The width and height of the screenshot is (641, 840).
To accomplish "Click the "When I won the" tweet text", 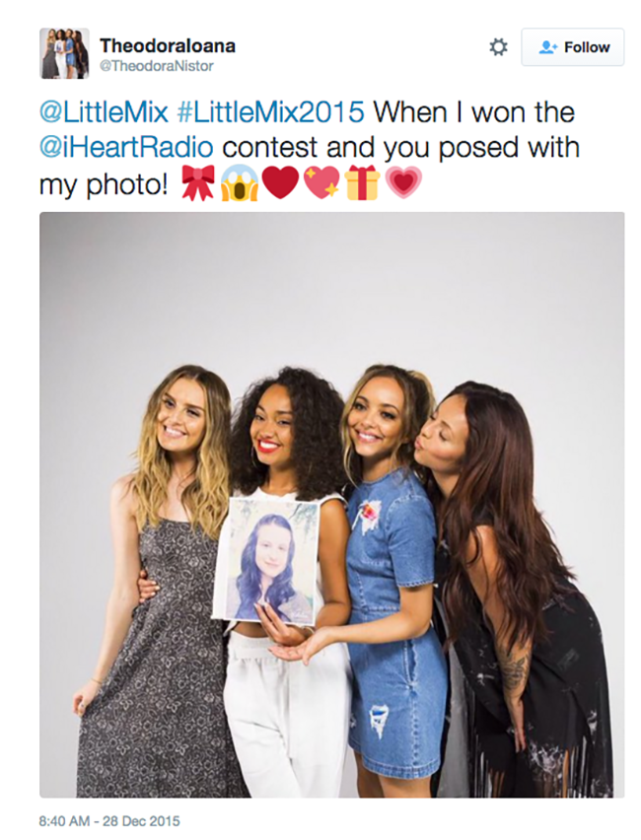I will [474, 112].
